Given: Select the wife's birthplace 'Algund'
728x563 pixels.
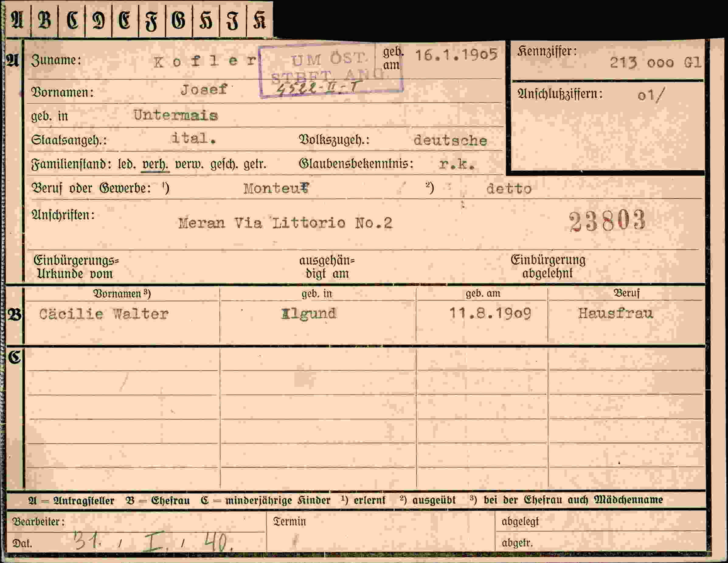Looking at the screenshot, I should [x=309, y=314].
